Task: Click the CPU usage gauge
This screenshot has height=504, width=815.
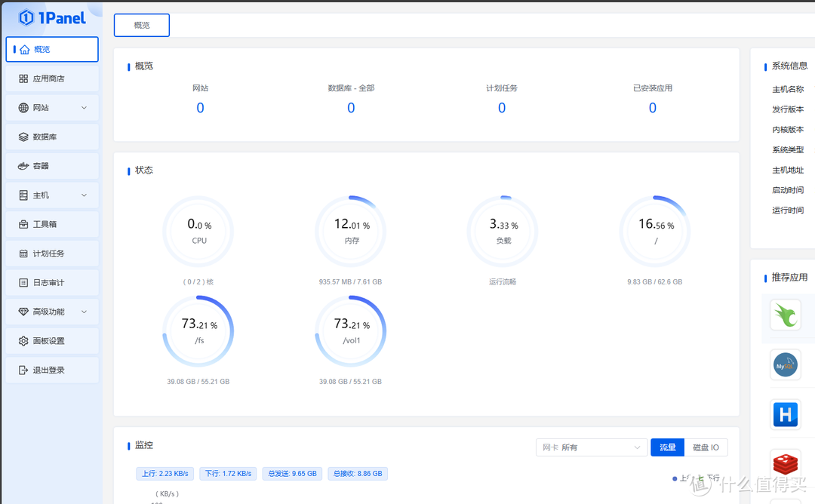Action: click(198, 231)
